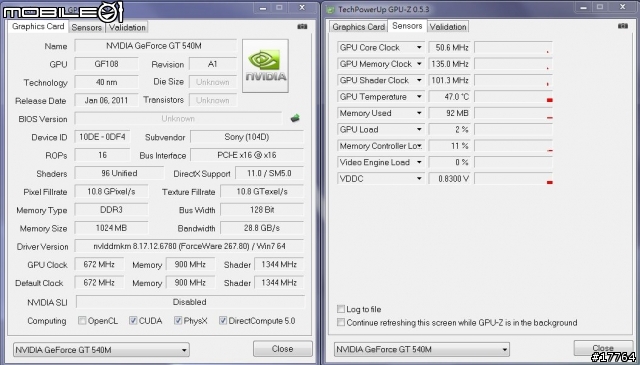Screen dimensions: 640x365
Task: Open VDDC sensor dropdown
Action: pos(419,179)
